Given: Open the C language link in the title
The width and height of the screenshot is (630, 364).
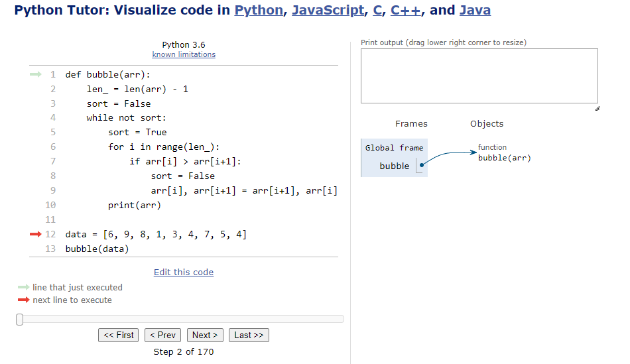Looking at the screenshot, I should (377, 10).
